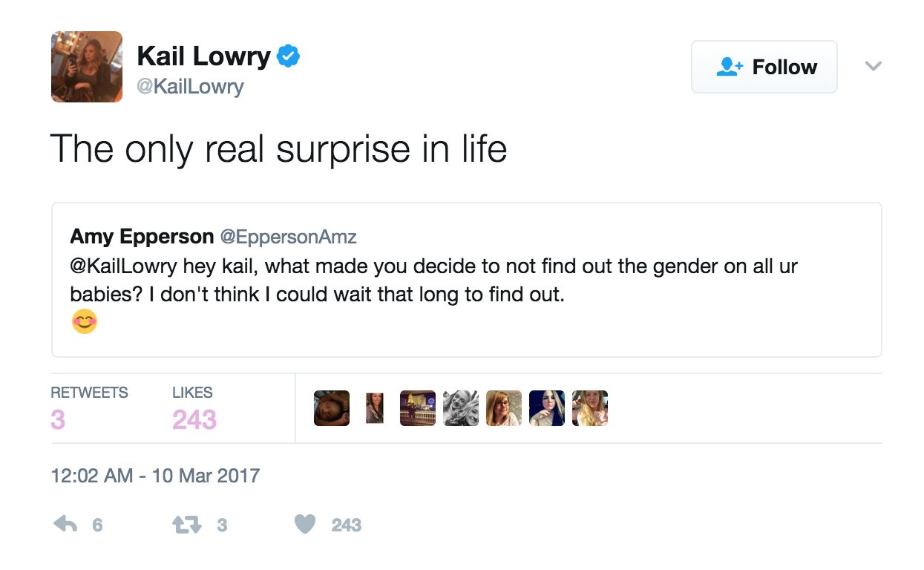Image resolution: width=924 pixels, height=570 pixels.
Task: Click the reply arrow icon
Action: pos(66,525)
